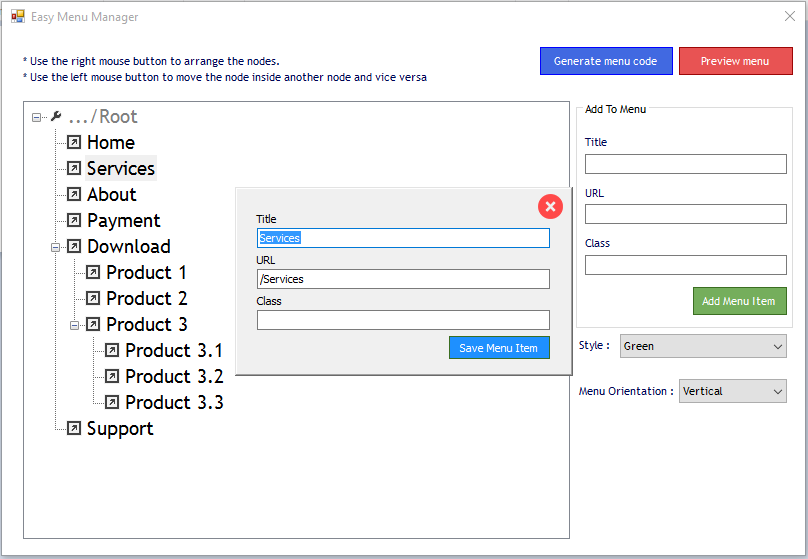808x559 pixels.
Task: Close the edit popup with red X
Action: coord(550,207)
